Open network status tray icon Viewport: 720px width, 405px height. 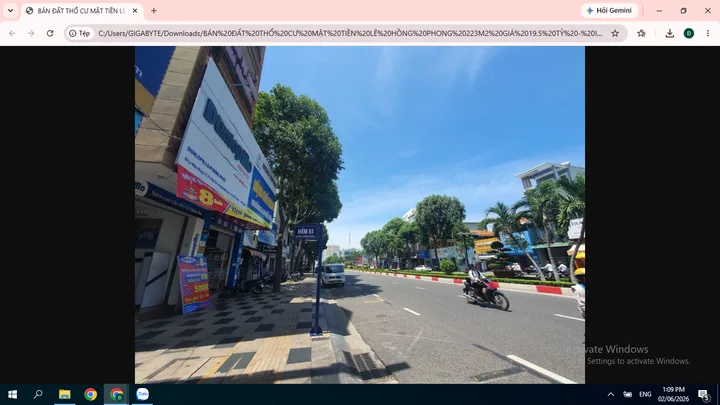tap(627, 394)
